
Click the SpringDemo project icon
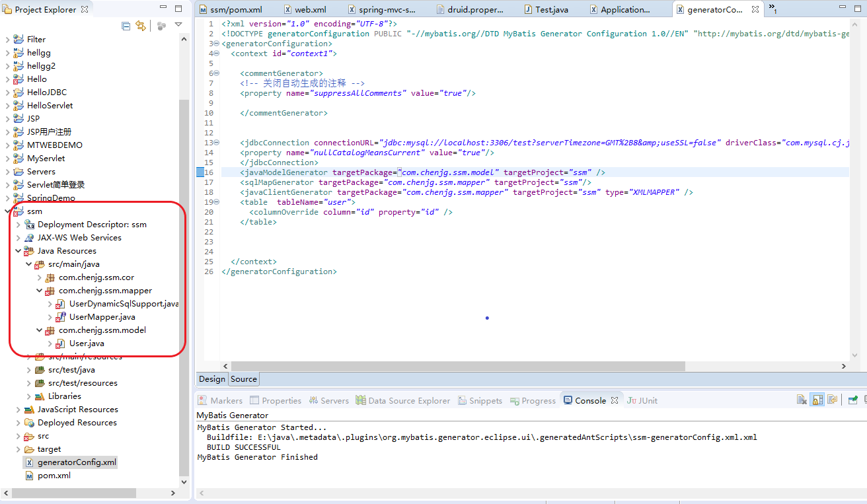pos(19,198)
